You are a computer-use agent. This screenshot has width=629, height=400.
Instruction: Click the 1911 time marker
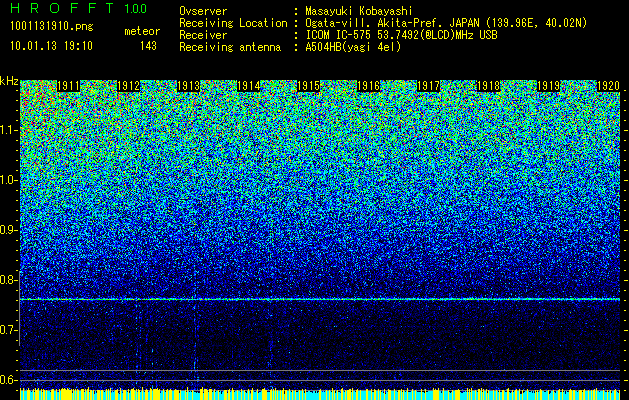click(x=69, y=86)
